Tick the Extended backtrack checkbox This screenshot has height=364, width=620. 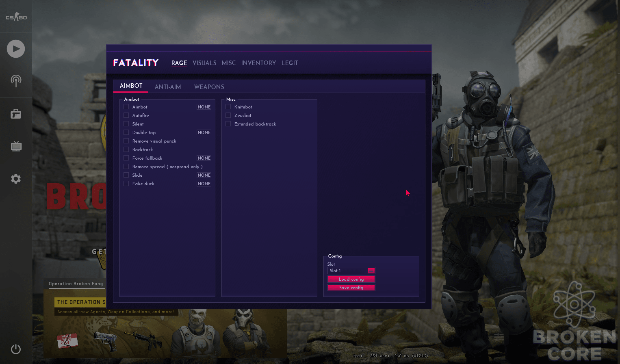click(228, 124)
